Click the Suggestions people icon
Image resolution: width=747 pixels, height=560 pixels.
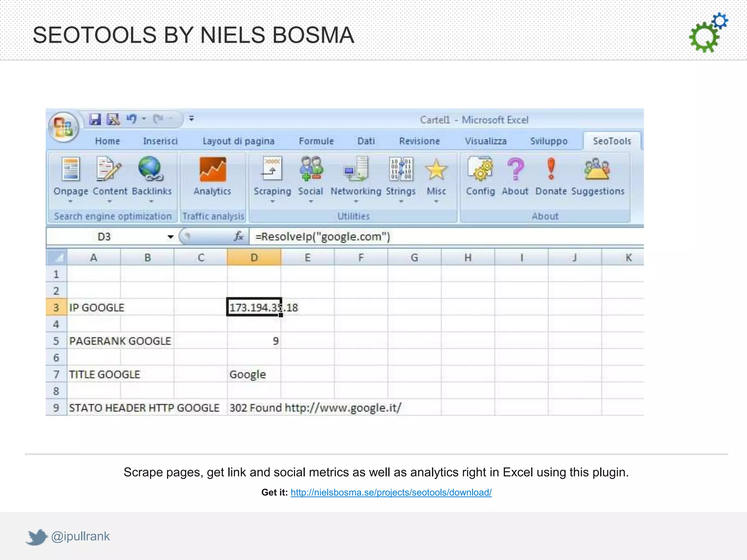coord(597,169)
